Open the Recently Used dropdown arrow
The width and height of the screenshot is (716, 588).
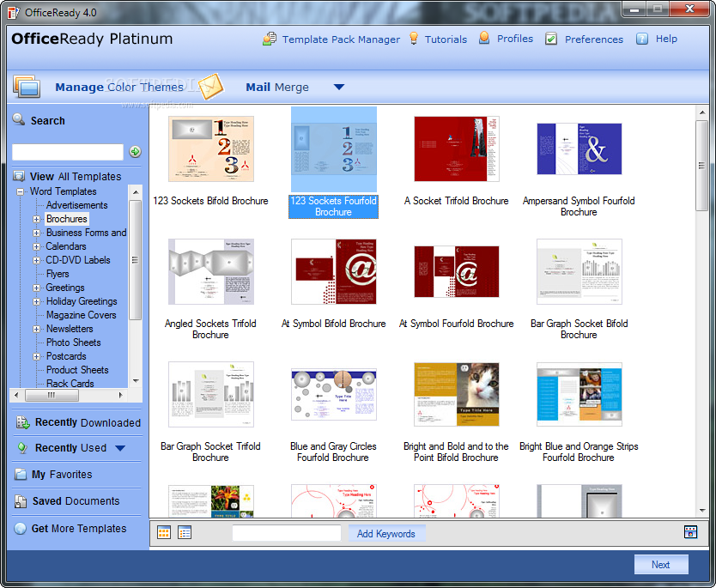pos(120,448)
